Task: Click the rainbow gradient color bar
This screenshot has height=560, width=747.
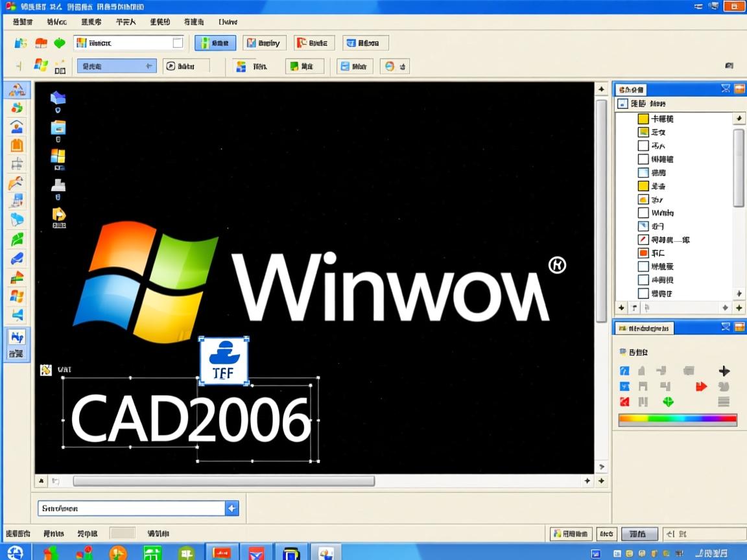Action: click(x=677, y=419)
